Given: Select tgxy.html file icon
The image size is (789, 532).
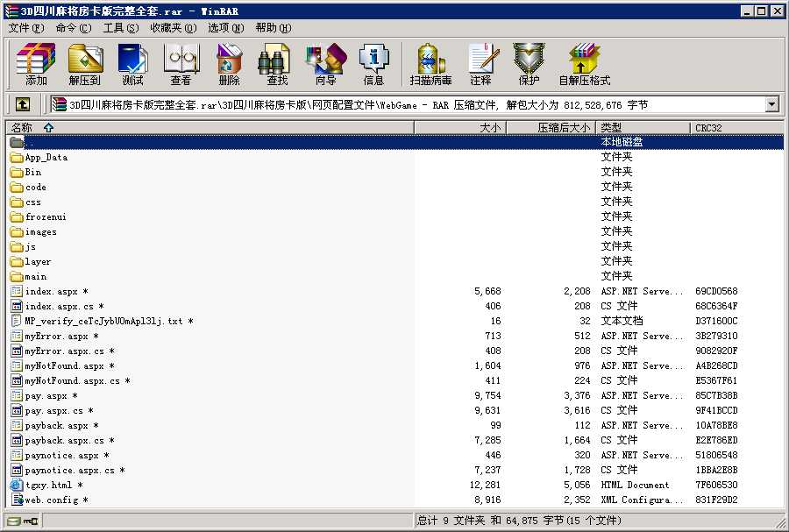Looking at the screenshot, I should (x=17, y=485).
